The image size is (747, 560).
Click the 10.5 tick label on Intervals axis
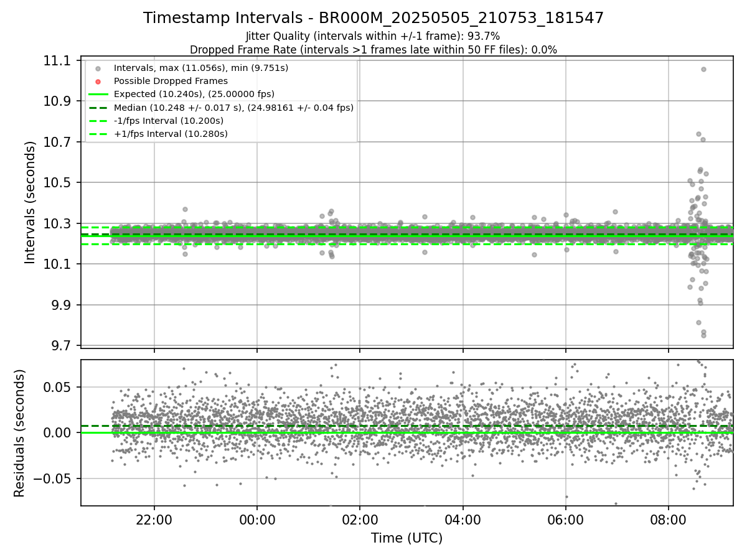(57, 183)
